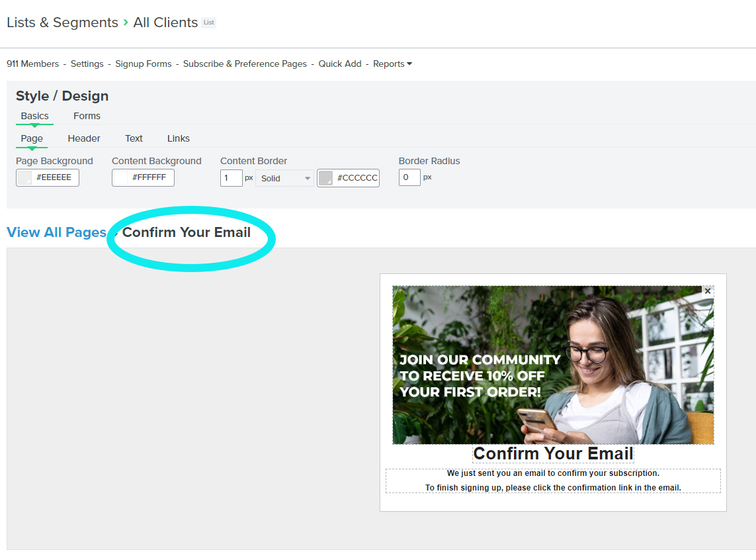Open Signup Forms link
Viewport: 756px width, 560px height.
pyautogui.click(x=143, y=64)
